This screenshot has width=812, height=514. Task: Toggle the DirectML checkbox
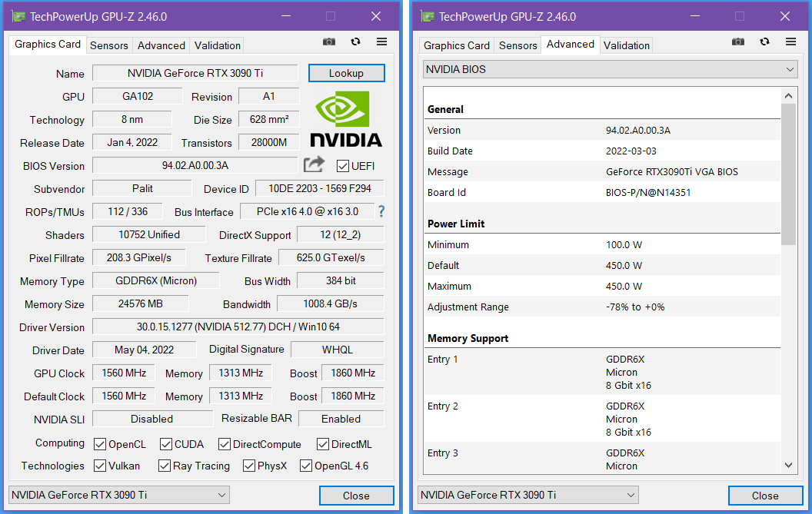click(x=323, y=444)
